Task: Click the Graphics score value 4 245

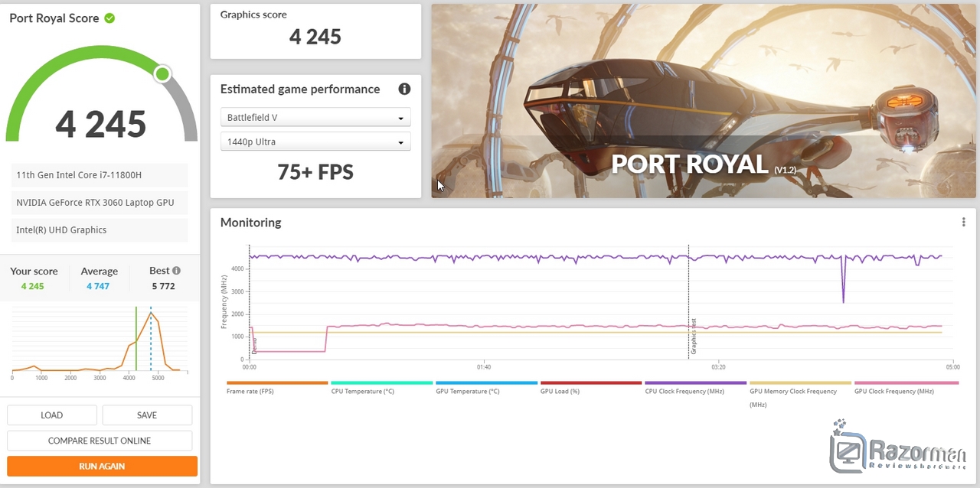Action: point(315,37)
